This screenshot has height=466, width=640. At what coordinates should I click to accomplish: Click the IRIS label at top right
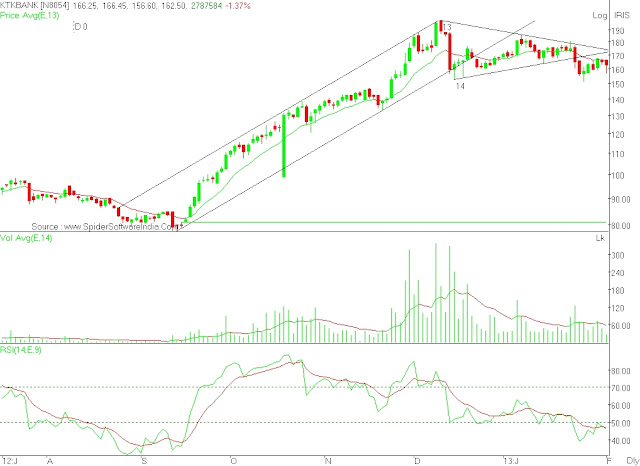point(622,16)
